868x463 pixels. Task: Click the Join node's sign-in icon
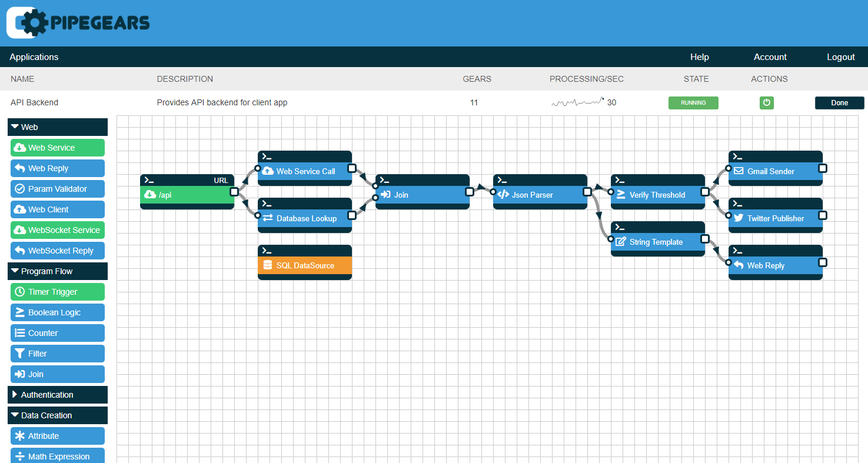[385, 195]
